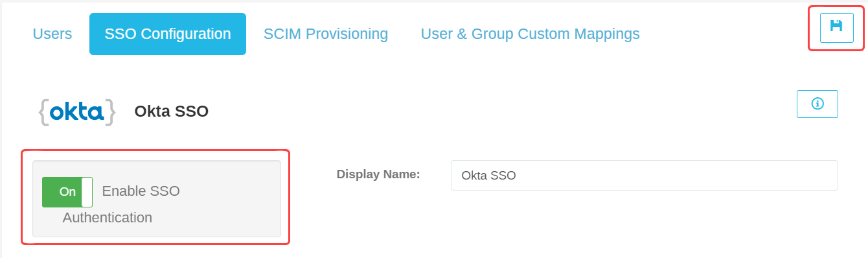Show SSO information via the circled i button
868x258 pixels.
pos(817,104)
